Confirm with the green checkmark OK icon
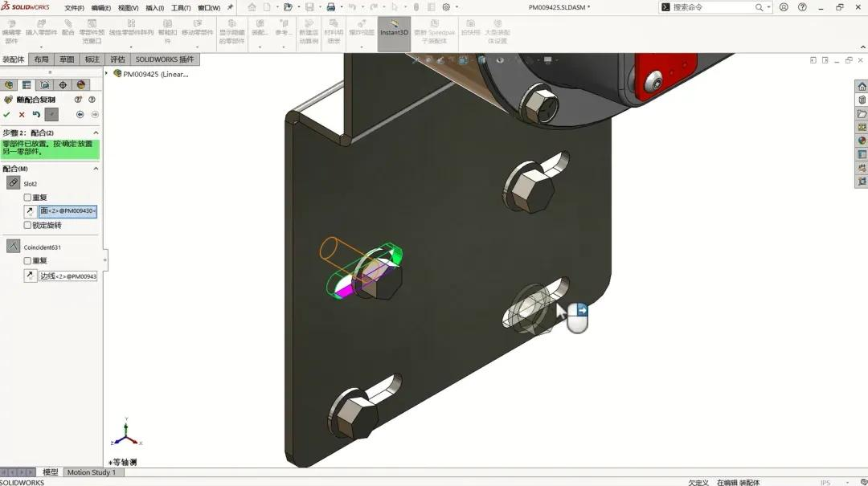The width and height of the screenshot is (868, 486). tap(7, 115)
